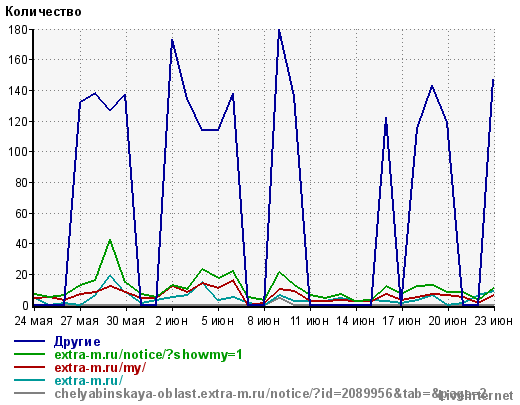Click the 24 мая date label
Screen dimensions: 520x405
(33, 321)
